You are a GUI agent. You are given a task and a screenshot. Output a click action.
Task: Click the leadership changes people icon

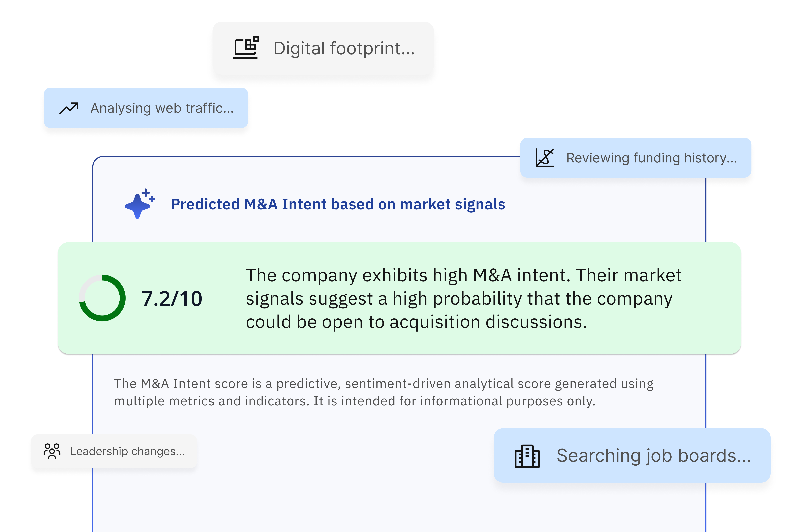tap(52, 451)
